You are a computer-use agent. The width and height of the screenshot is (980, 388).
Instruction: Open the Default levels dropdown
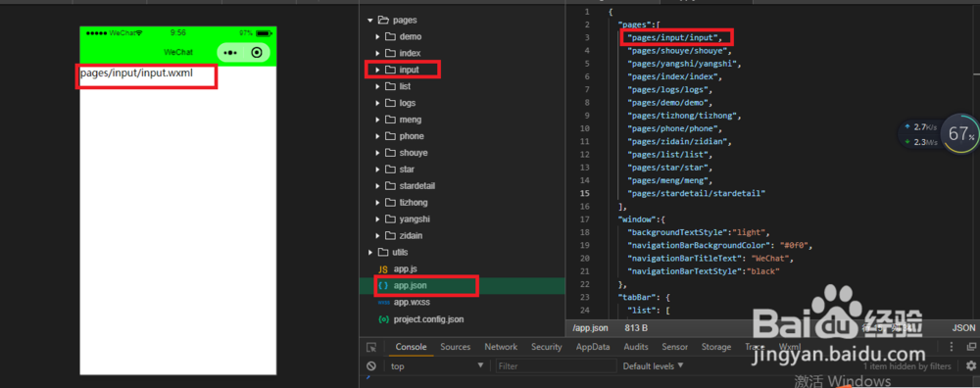coord(653,366)
